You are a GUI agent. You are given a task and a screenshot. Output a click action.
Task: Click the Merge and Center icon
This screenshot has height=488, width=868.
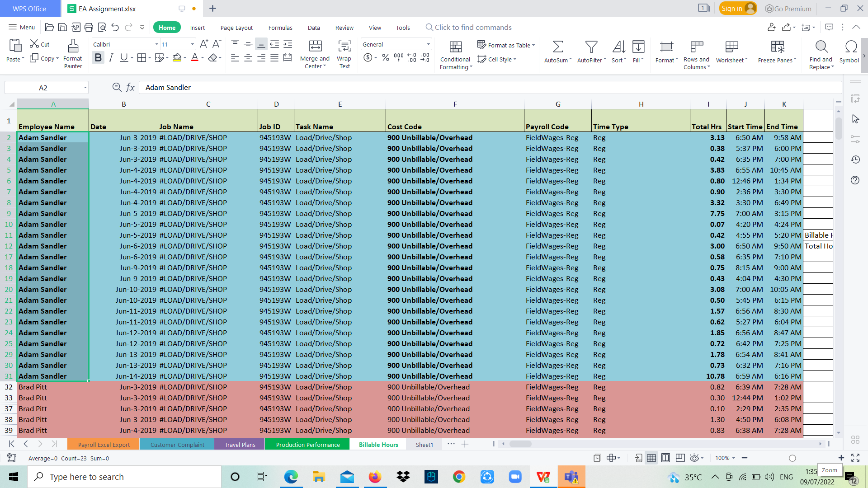tap(315, 46)
